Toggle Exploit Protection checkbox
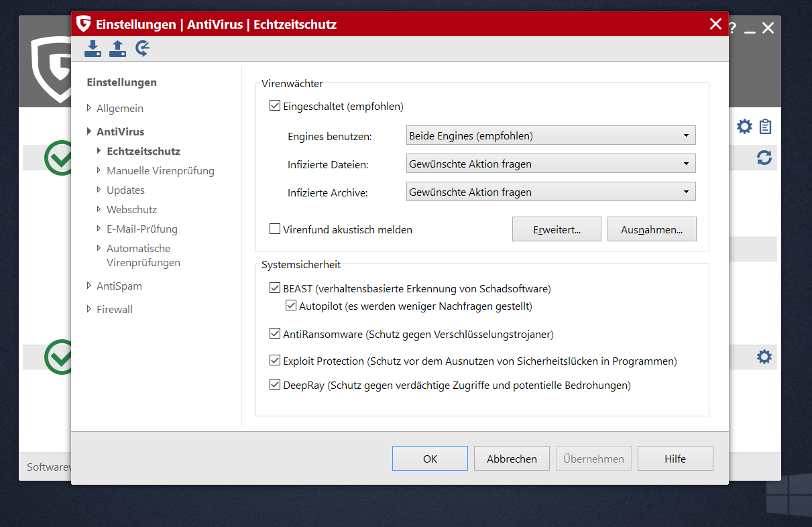 tap(274, 361)
